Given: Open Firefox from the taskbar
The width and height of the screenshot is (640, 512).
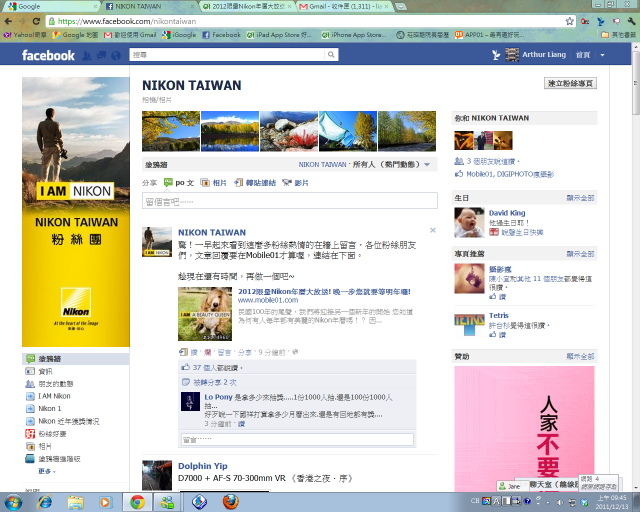Looking at the screenshot, I should 231,502.
